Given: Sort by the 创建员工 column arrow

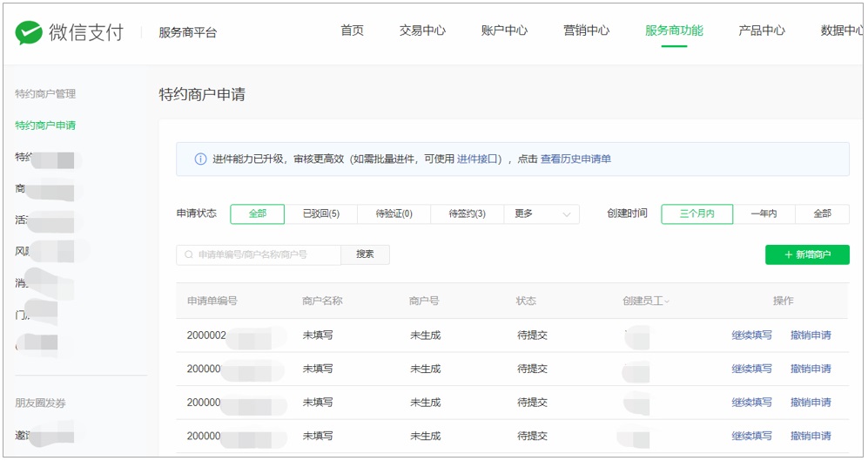Looking at the screenshot, I should point(667,302).
